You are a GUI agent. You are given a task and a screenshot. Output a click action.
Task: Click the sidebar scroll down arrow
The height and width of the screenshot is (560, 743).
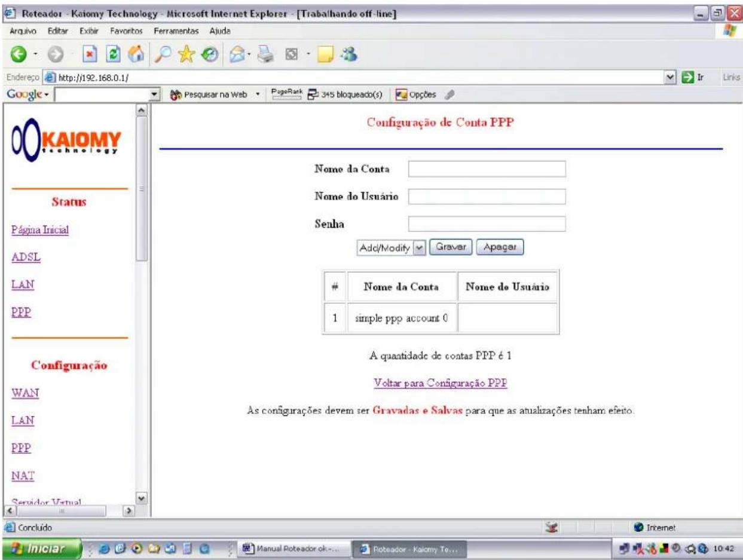(x=141, y=498)
